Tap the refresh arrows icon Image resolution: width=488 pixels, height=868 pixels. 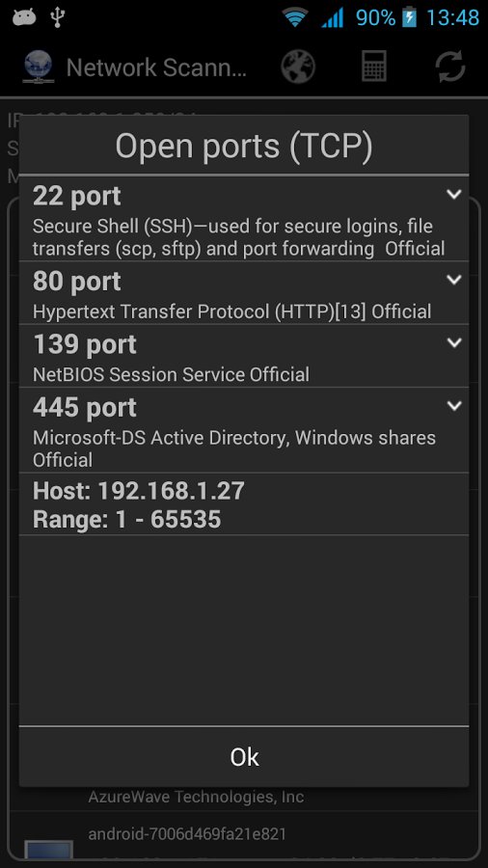click(449, 67)
